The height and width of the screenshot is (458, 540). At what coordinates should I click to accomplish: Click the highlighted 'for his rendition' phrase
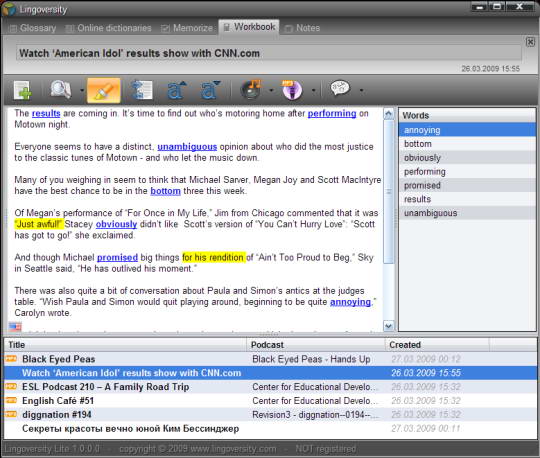(x=213, y=257)
